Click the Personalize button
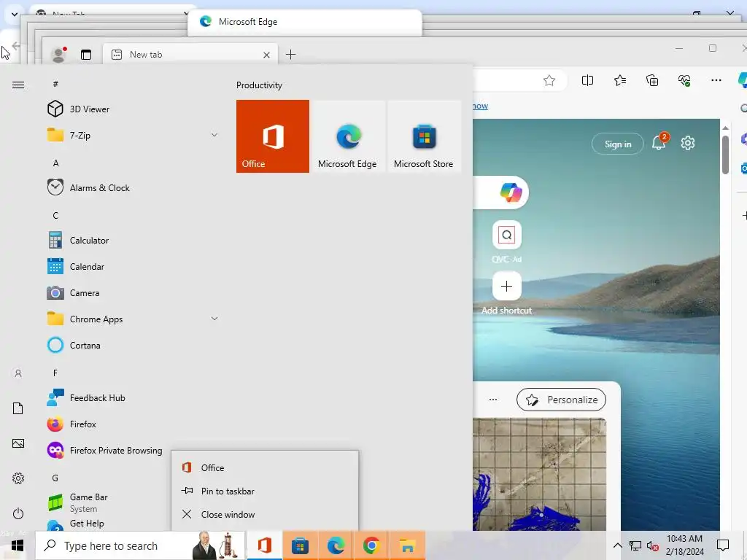 click(x=561, y=400)
